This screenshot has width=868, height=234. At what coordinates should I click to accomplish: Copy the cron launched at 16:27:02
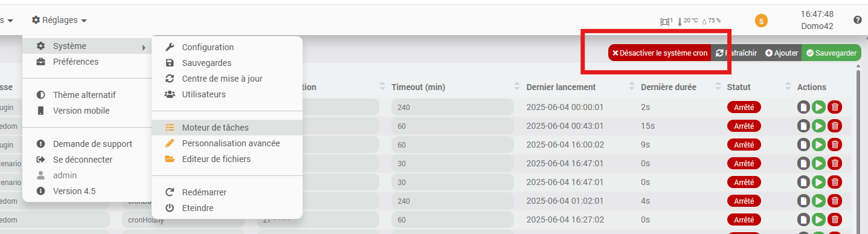(803, 219)
